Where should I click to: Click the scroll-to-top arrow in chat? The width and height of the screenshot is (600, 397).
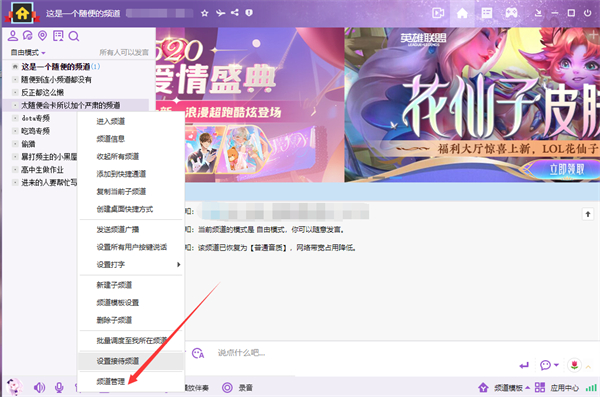click(588, 214)
